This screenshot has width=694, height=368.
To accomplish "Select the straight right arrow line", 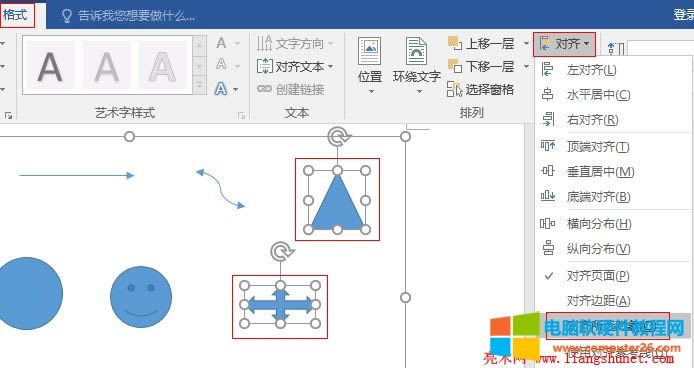I will 76,175.
